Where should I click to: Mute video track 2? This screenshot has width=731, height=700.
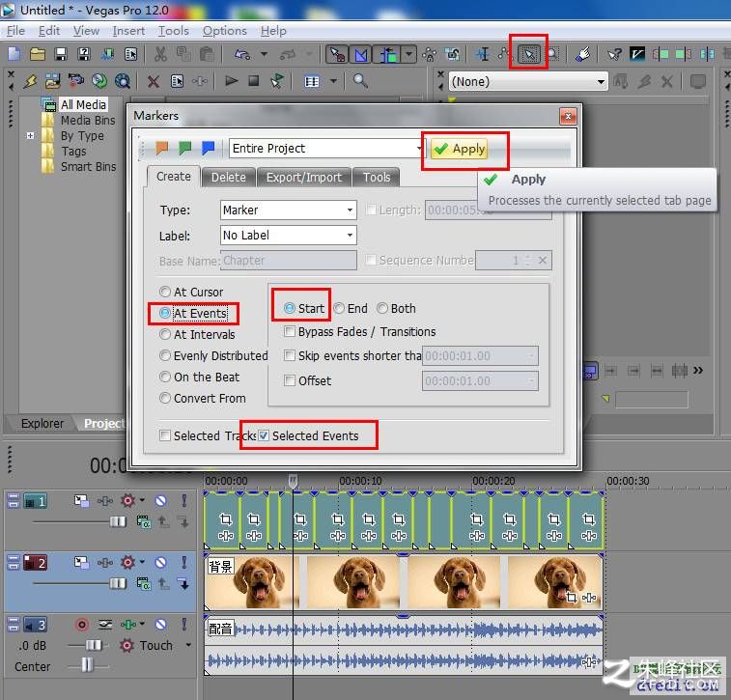tap(161, 563)
